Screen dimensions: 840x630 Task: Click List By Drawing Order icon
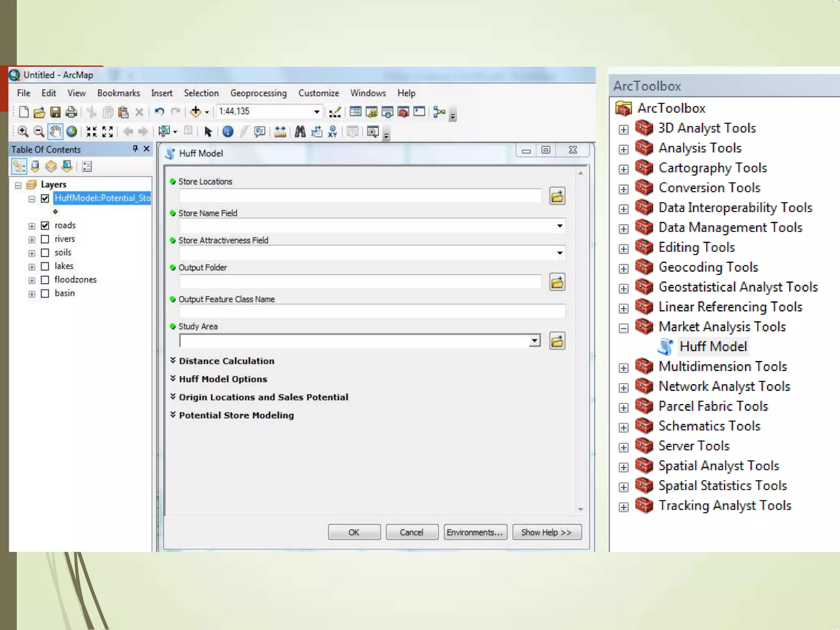(x=19, y=167)
